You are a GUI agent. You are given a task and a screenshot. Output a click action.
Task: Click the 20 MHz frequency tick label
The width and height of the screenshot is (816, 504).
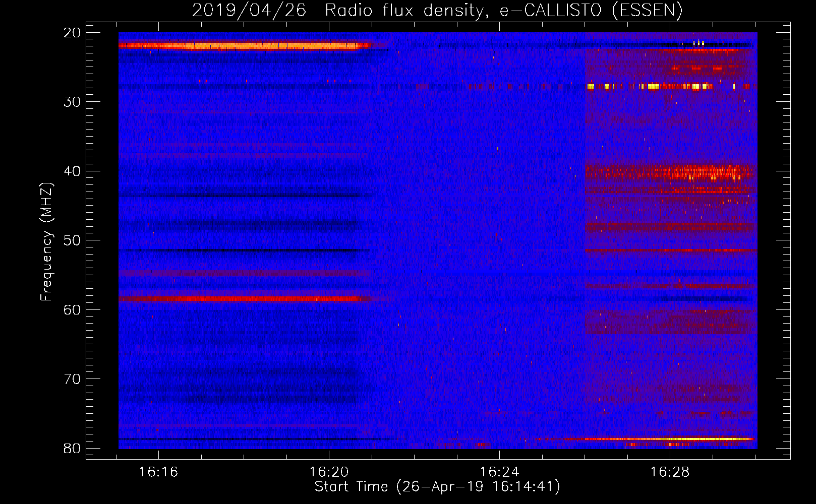coord(72,33)
